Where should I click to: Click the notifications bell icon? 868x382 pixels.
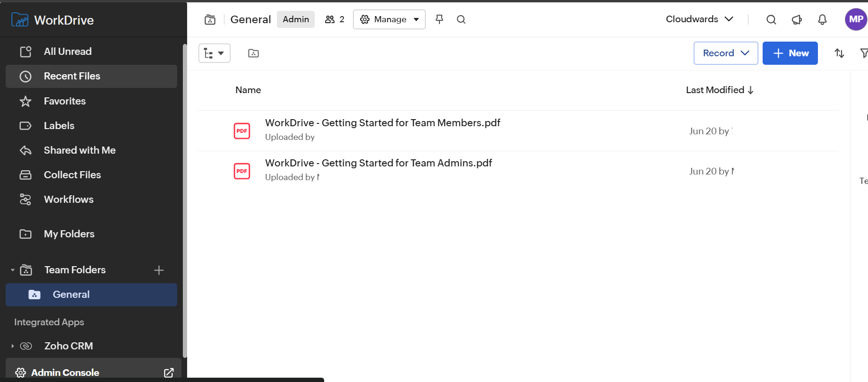pos(822,19)
